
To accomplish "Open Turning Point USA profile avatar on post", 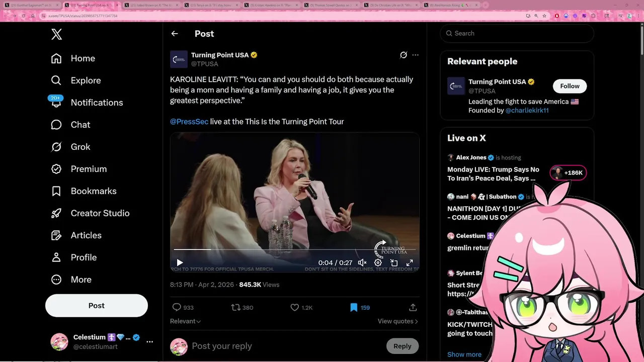I will pyautogui.click(x=179, y=59).
